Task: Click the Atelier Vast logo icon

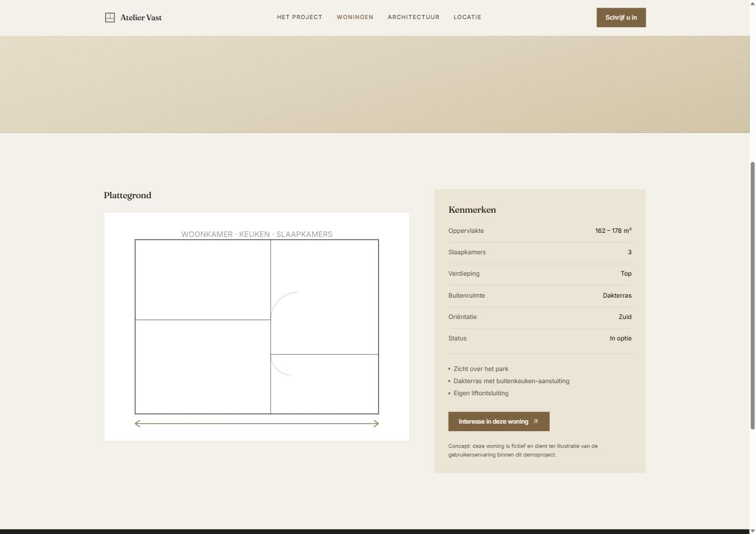Action: click(110, 17)
